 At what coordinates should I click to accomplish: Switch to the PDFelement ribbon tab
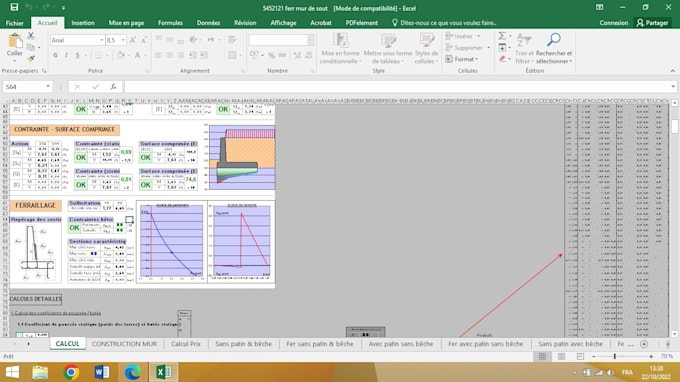362,23
